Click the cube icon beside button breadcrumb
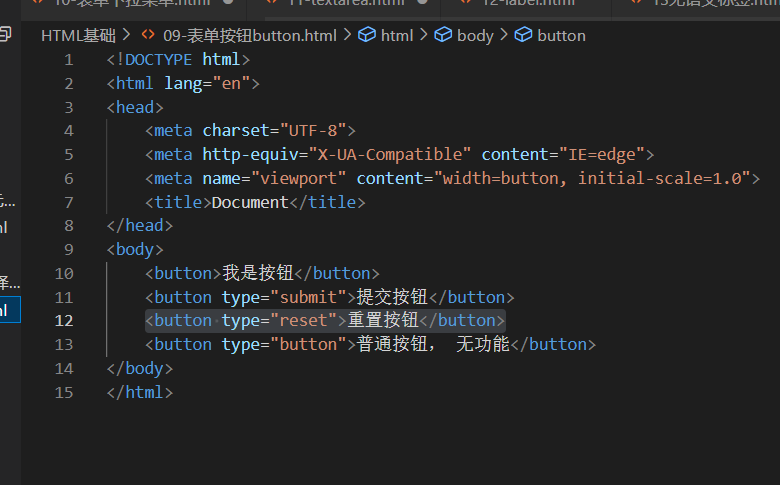Image resolution: width=780 pixels, height=485 pixels. (x=521, y=36)
